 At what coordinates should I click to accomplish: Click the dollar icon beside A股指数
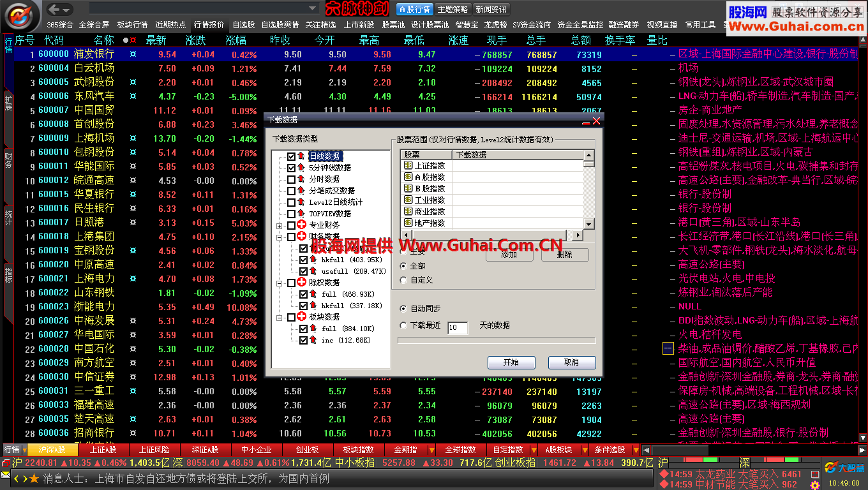[407, 177]
